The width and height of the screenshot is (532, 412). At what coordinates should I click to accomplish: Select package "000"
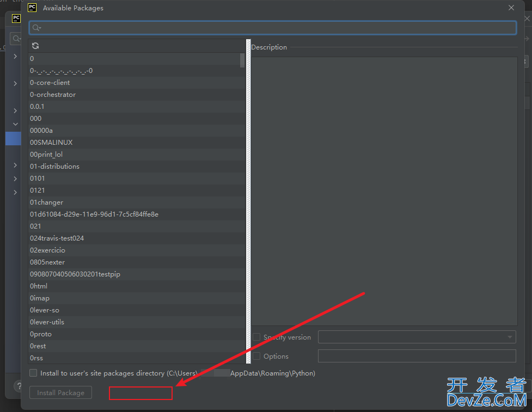tap(136, 119)
